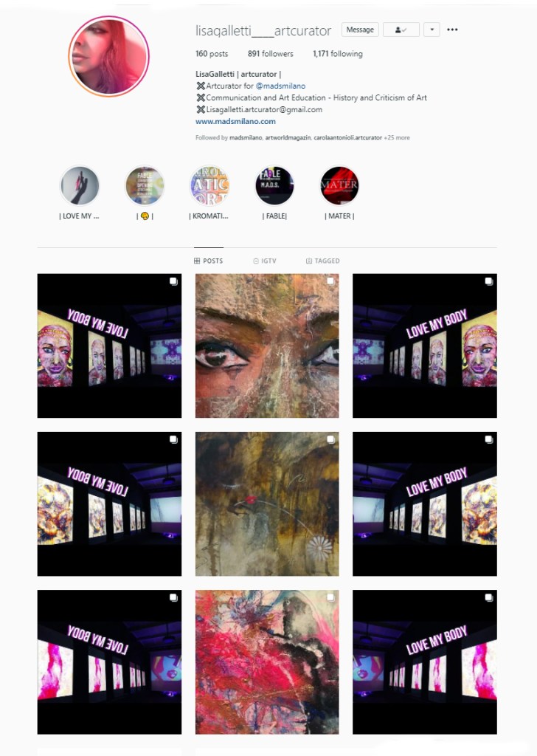Image resolution: width=537 pixels, height=756 pixels.
Task: Click the Message button
Action: click(x=360, y=30)
